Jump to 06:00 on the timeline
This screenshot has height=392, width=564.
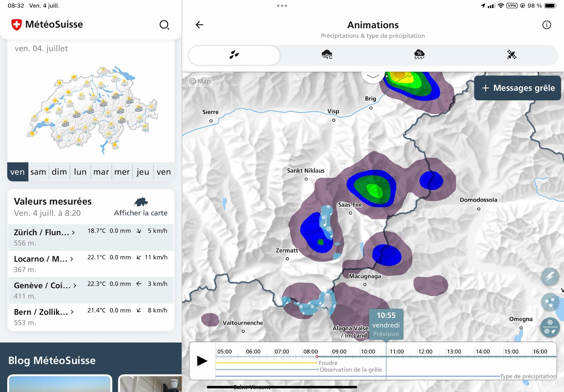coord(253,351)
